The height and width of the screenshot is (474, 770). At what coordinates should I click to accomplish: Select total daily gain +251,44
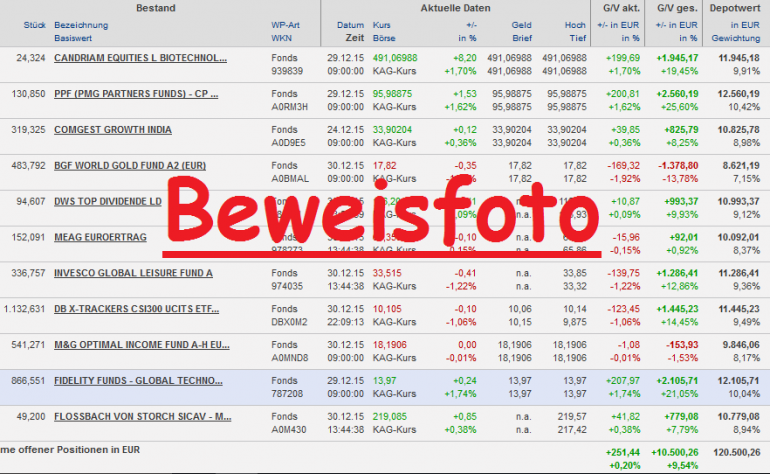click(x=623, y=452)
